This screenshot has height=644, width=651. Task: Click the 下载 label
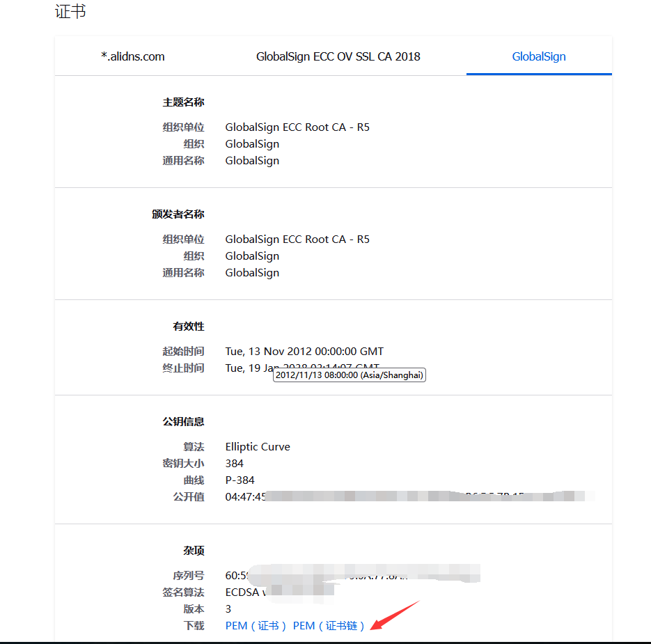point(194,625)
